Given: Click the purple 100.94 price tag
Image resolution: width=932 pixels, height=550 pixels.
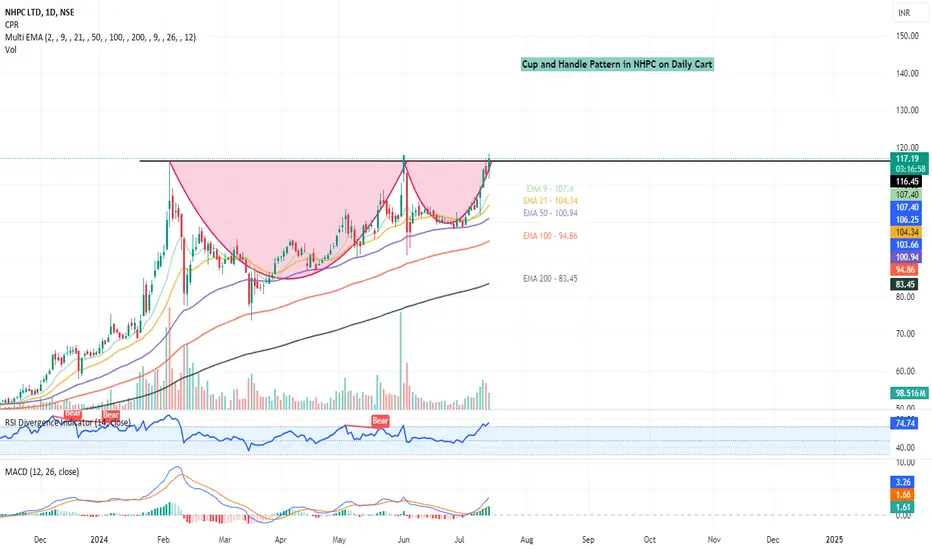Looking at the screenshot, I should [908, 257].
